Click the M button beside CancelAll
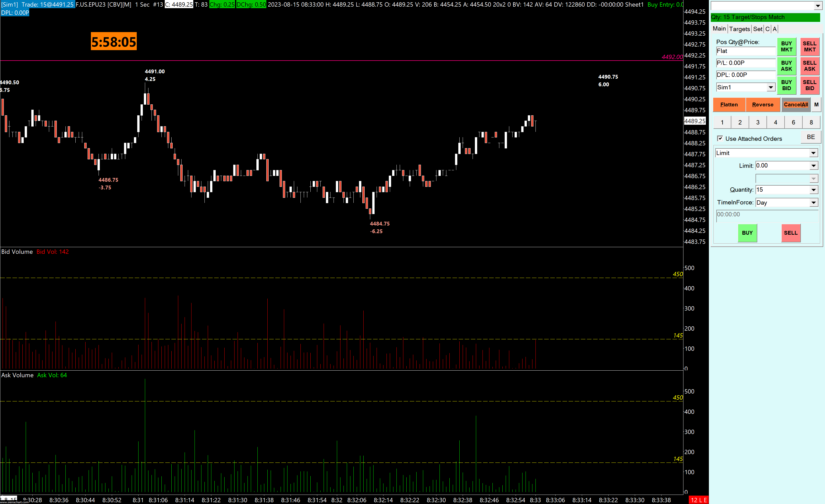This screenshot has height=504, width=825. [x=816, y=105]
